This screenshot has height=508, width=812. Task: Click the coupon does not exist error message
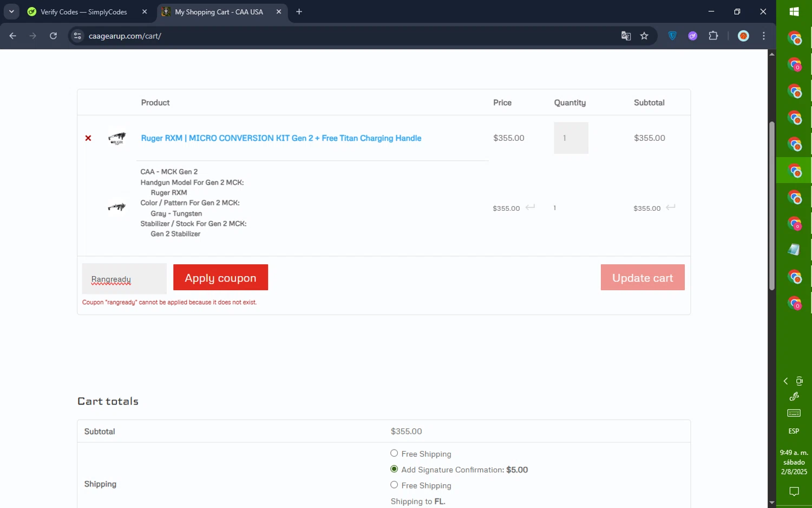(x=169, y=302)
